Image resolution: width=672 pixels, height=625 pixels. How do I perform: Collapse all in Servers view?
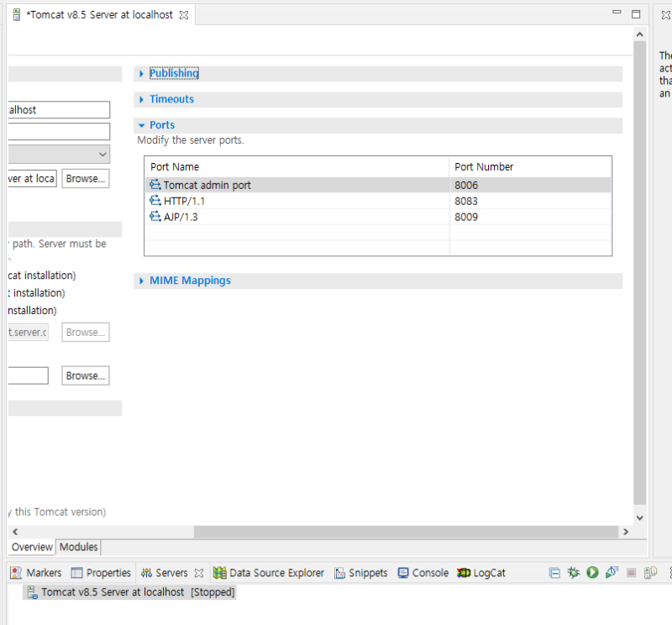click(x=554, y=573)
